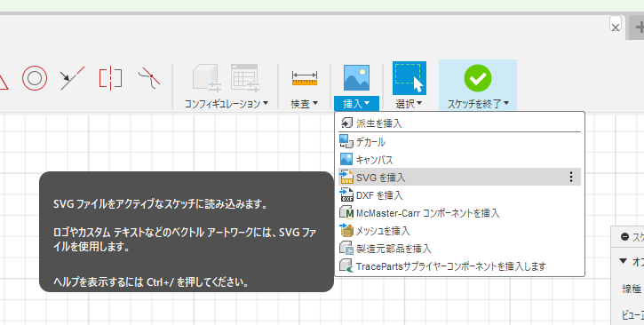Click the configuration table icon
Image resolution: width=644 pixels, height=325 pixels.
tap(245, 77)
